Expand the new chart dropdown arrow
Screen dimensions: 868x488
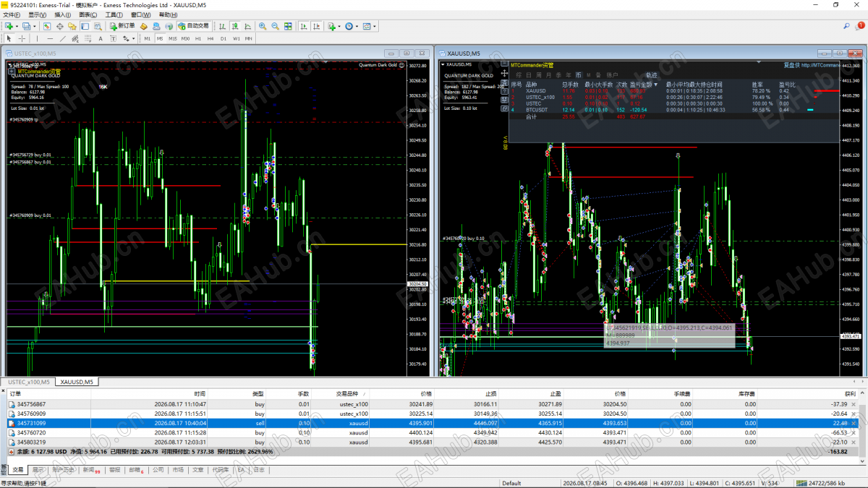tap(17, 26)
